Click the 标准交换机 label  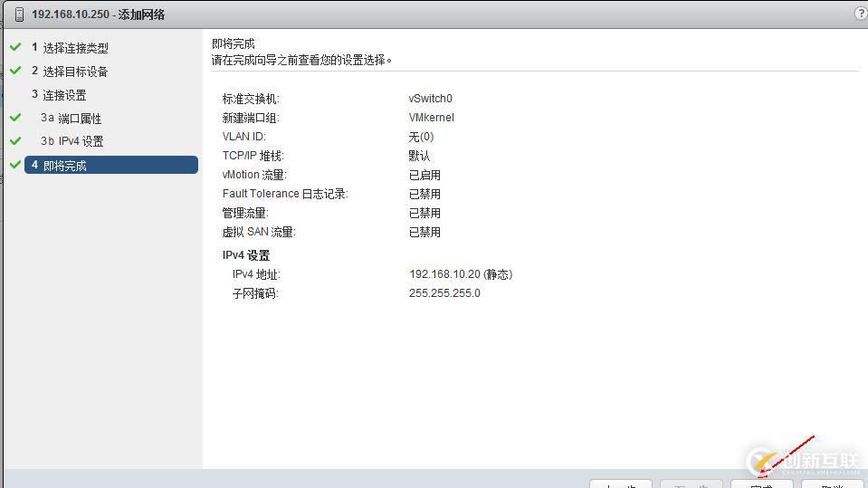pyautogui.click(x=251, y=99)
